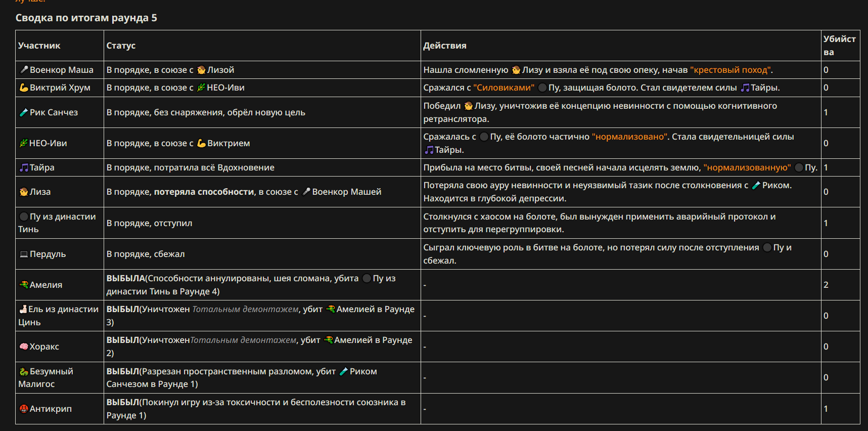This screenshot has width=868, height=431.
Task: Click the music note icon in НЕО-Иви's actions cell
Action: (429, 150)
